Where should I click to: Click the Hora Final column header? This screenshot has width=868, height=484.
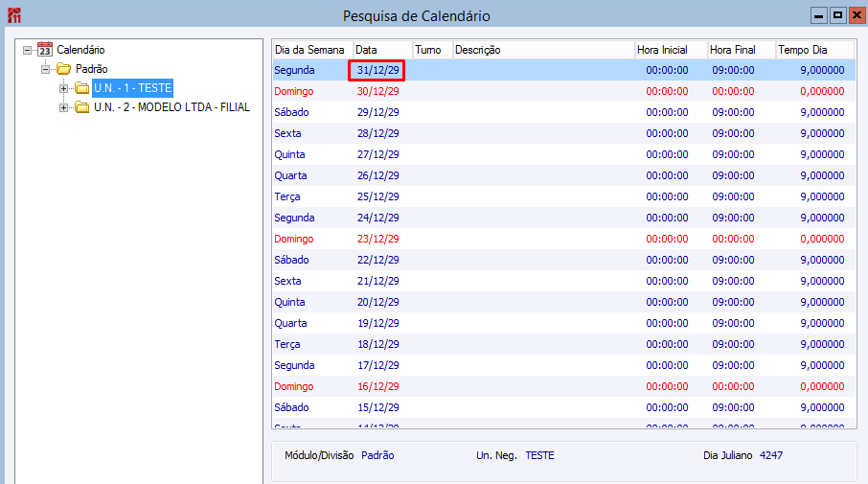pyautogui.click(x=741, y=50)
